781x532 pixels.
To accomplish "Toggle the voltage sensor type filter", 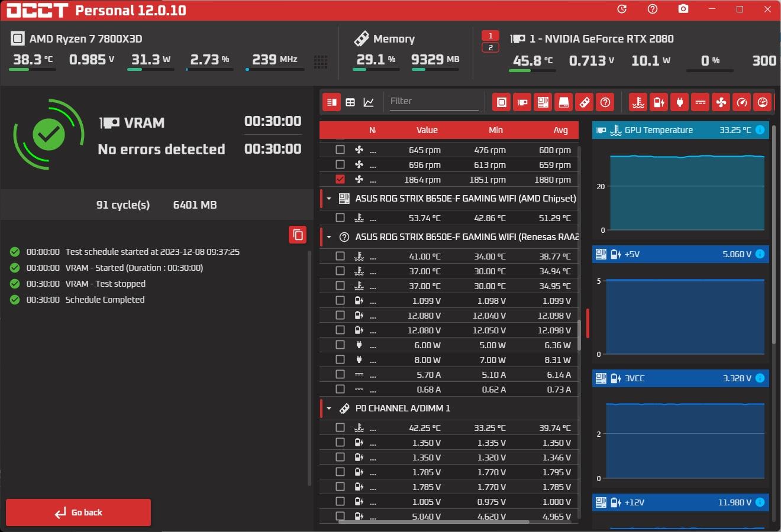I will [x=659, y=102].
